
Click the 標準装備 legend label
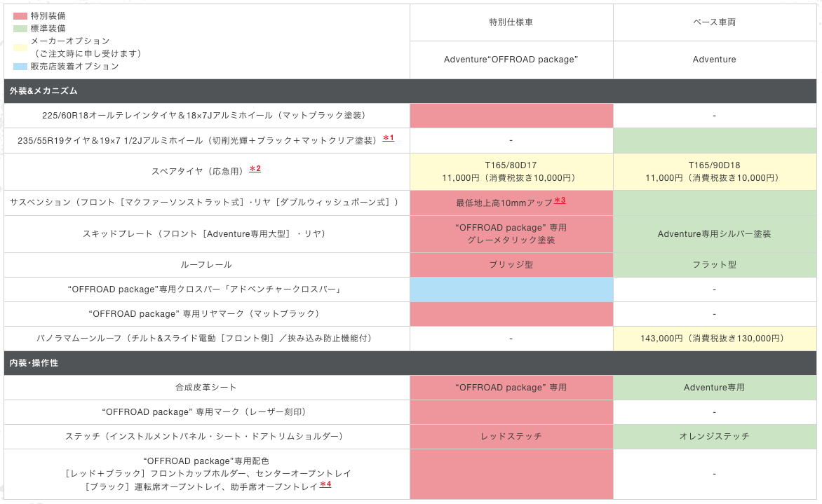48,29
